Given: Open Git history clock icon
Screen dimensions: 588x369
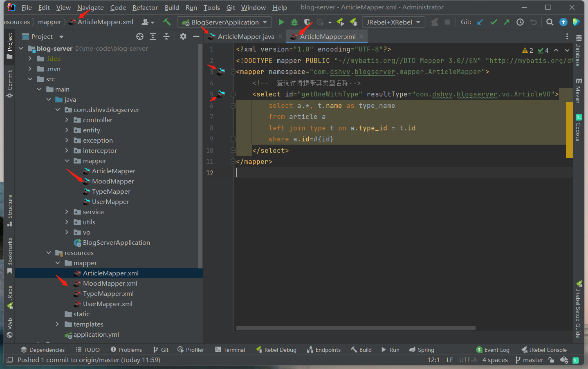Looking at the screenshot, I should pos(520,22).
